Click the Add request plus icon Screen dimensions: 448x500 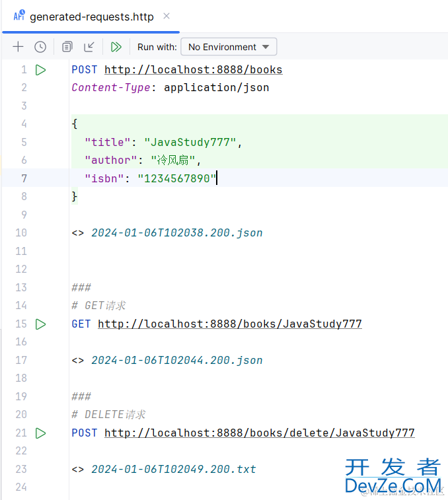pyautogui.click(x=19, y=46)
